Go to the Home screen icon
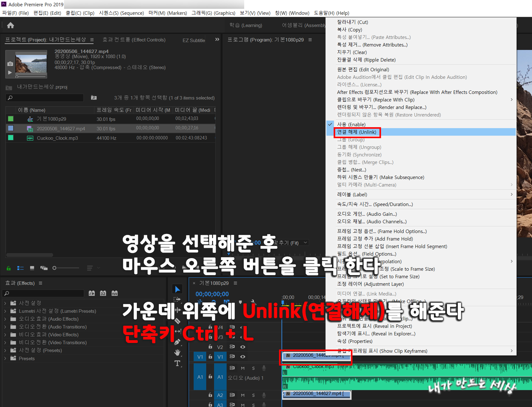 click(11, 25)
